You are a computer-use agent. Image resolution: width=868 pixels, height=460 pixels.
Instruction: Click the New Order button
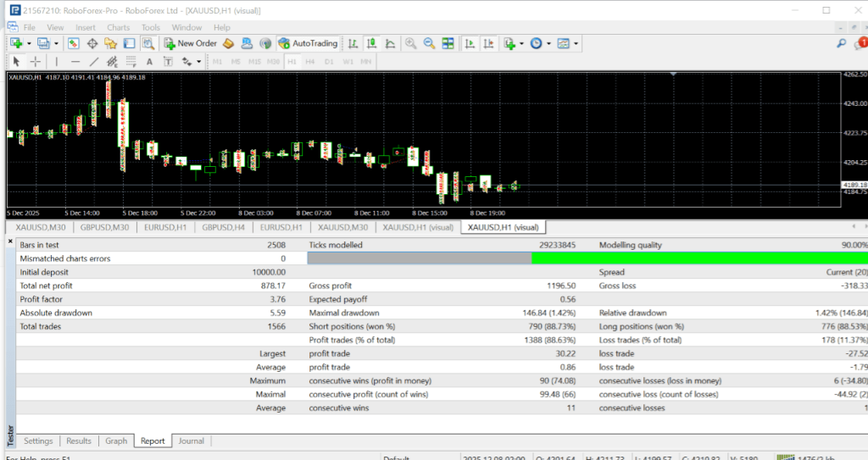tap(191, 43)
